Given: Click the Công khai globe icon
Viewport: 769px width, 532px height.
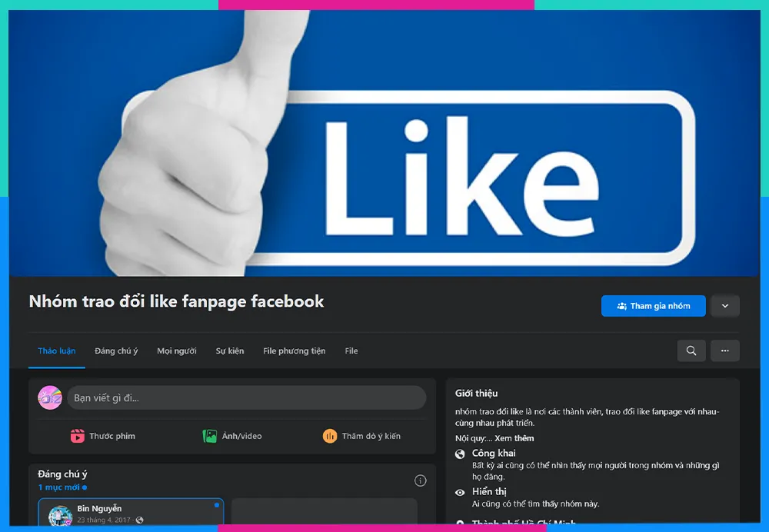Looking at the screenshot, I should tap(460, 454).
